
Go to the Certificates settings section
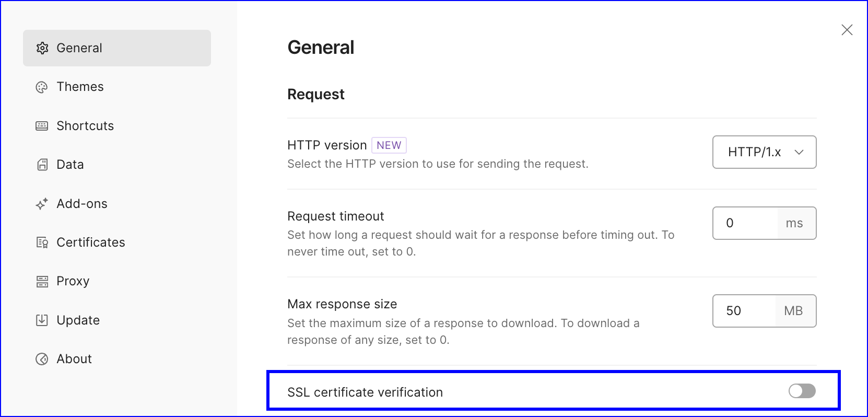[x=91, y=242]
